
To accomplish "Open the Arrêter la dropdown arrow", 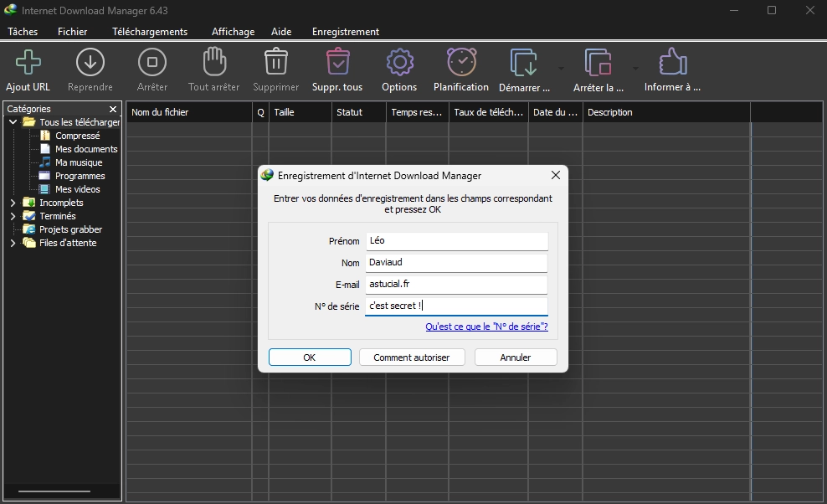I will pyautogui.click(x=635, y=68).
